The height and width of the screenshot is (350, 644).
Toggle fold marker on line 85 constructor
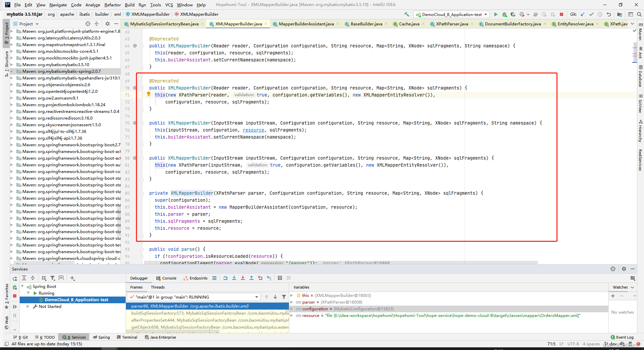click(x=142, y=193)
